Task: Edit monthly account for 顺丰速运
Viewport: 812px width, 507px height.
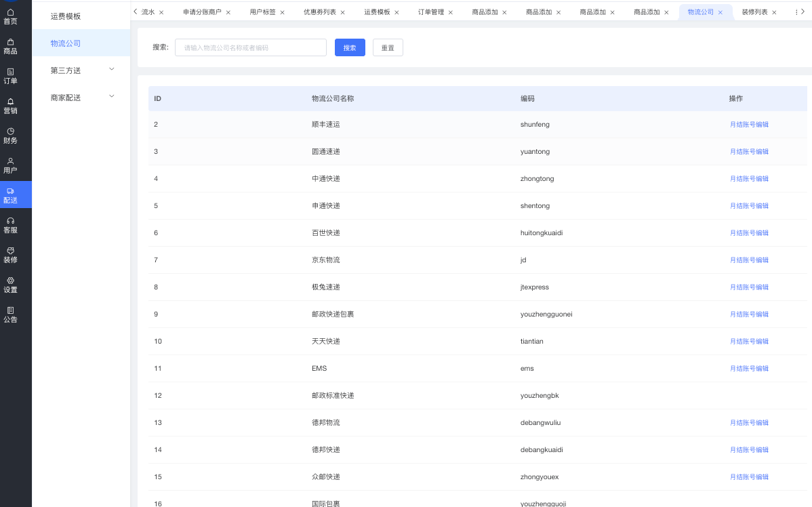Action: point(749,124)
